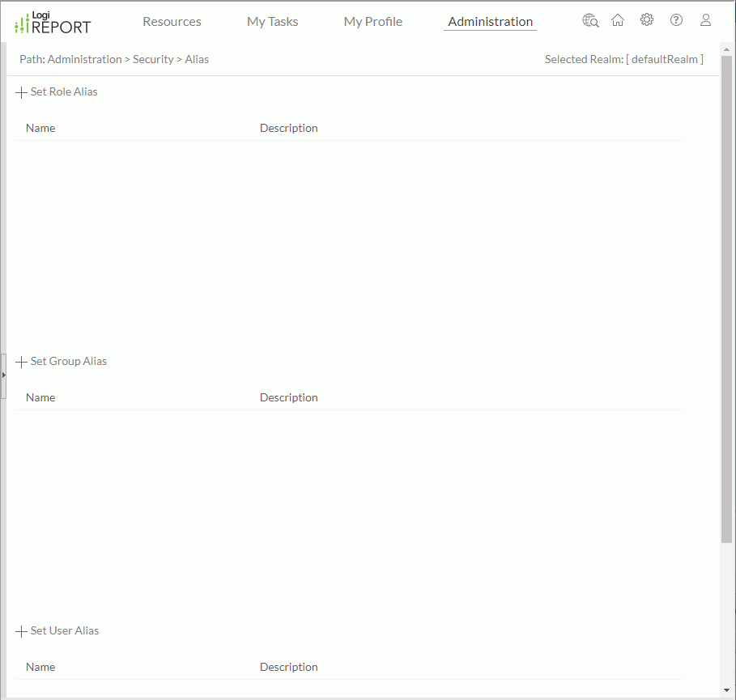Click the plus icon for Set Role Alias
This screenshot has width=736, height=700.
(x=21, y=92)
